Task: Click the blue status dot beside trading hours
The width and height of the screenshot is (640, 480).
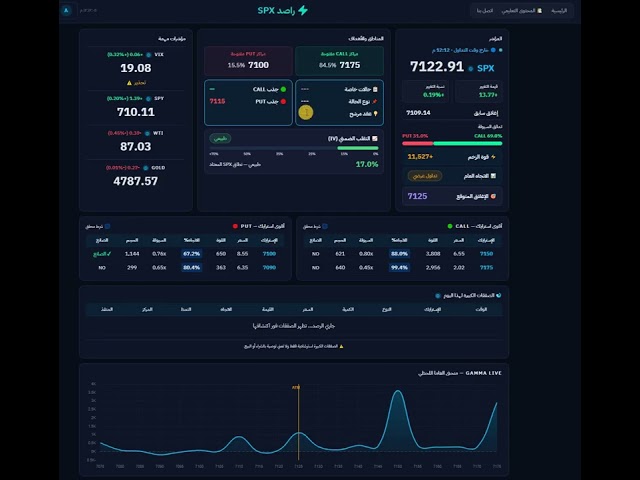Action: (493, 50)
